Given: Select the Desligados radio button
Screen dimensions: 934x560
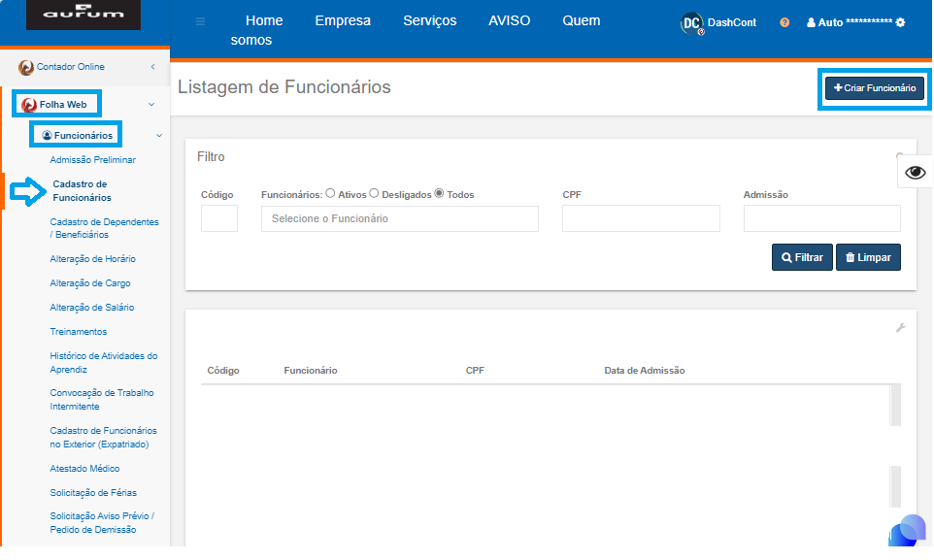Looking at the screenshot, I should pyautogui.click(x=374, y=193).
